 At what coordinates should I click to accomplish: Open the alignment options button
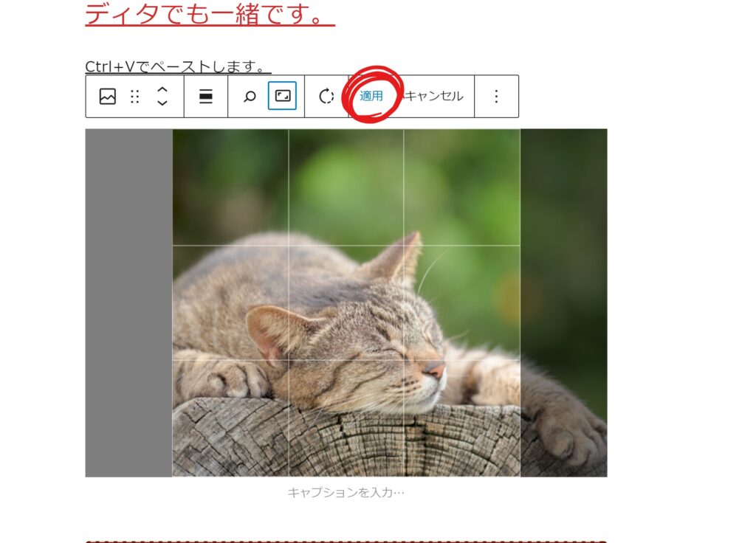pyautogui.click(x=206, y=97)
